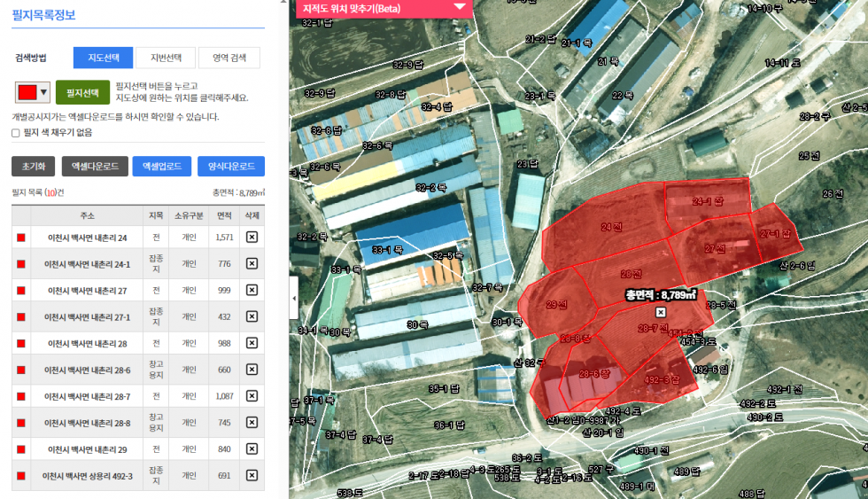Screen dimensions: 868x499
Task: Remove the 내촌리 27 parcel entry
Action: [x=252, y=290]
